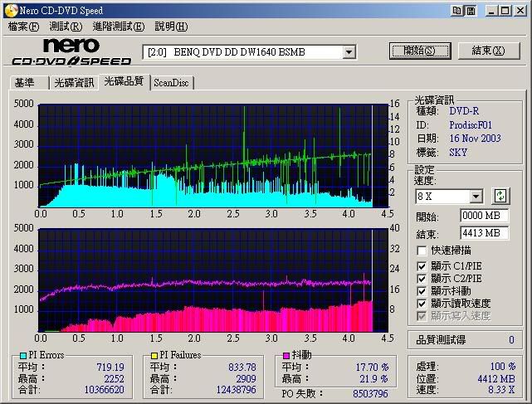Screen dimensions: 532x404
Task: Click the date 16 Nov 2003 value
Action: click(475, 139)
